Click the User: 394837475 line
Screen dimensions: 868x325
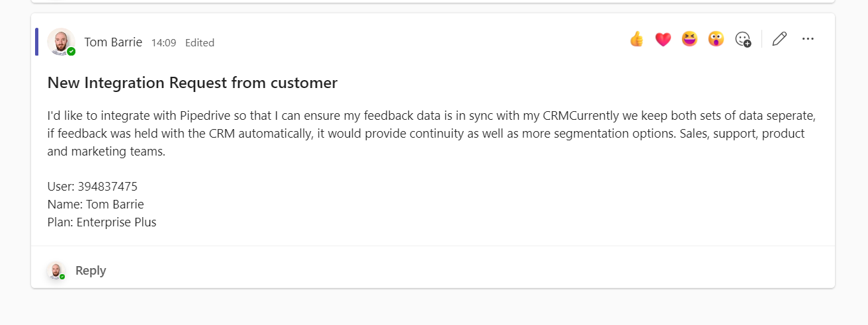click(x=93, y=187)
